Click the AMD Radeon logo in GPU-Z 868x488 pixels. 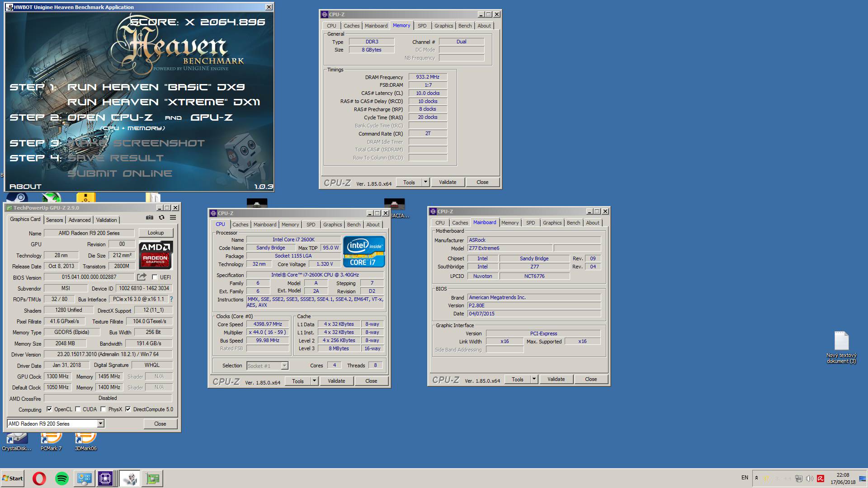[156, 255]
